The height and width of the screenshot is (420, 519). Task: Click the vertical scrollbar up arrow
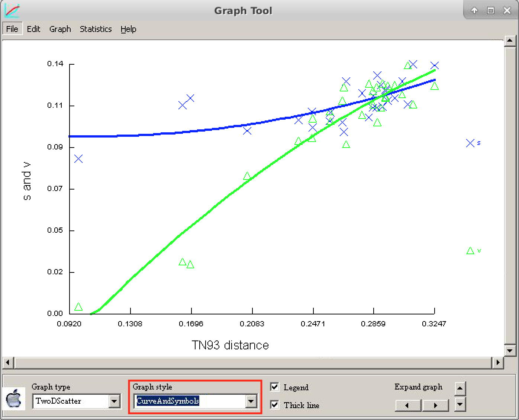[510, 40]
